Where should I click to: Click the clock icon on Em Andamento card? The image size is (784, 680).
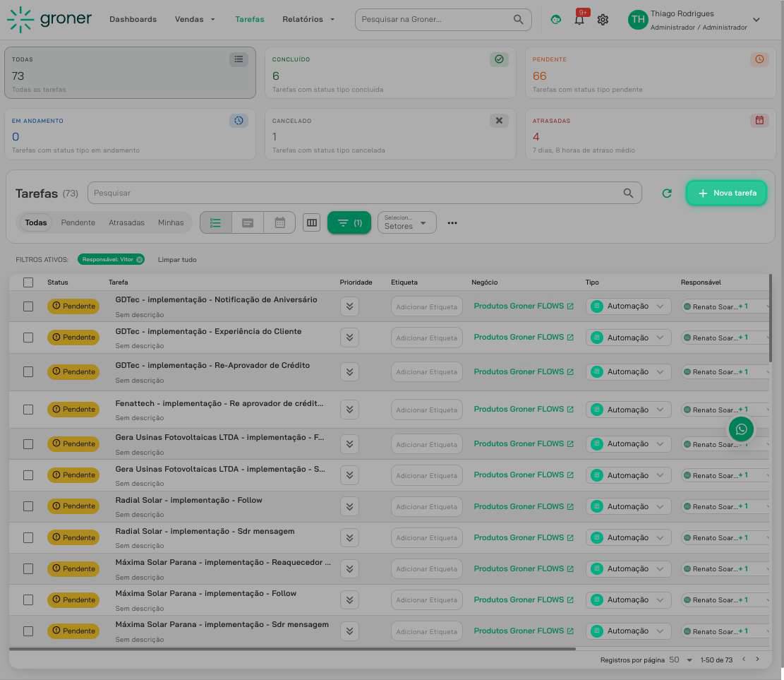click(x=239, y=120)
